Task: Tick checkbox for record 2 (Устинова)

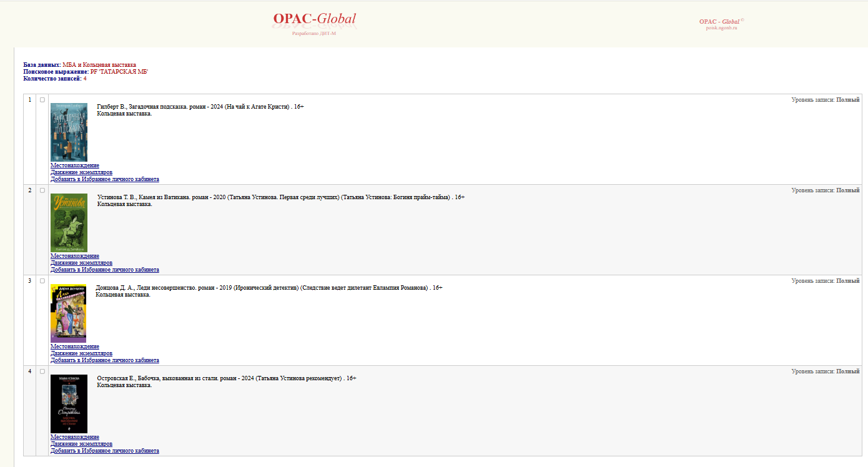Action: 42,190
